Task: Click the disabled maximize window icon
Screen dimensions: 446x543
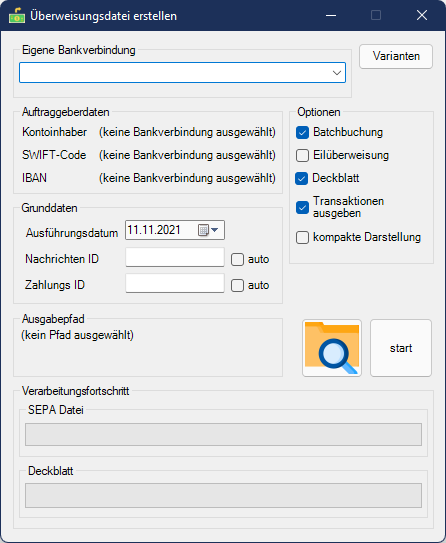Action: (x=376, y=15)
